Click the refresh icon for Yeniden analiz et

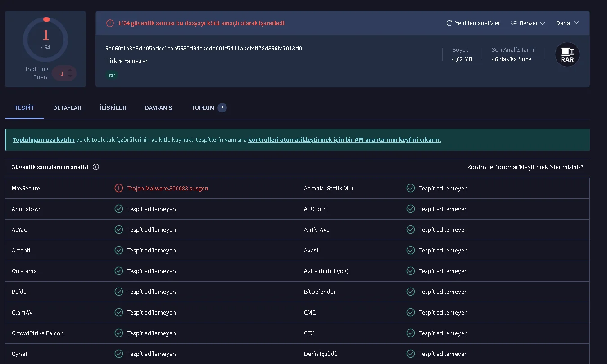tap(449, 23)
